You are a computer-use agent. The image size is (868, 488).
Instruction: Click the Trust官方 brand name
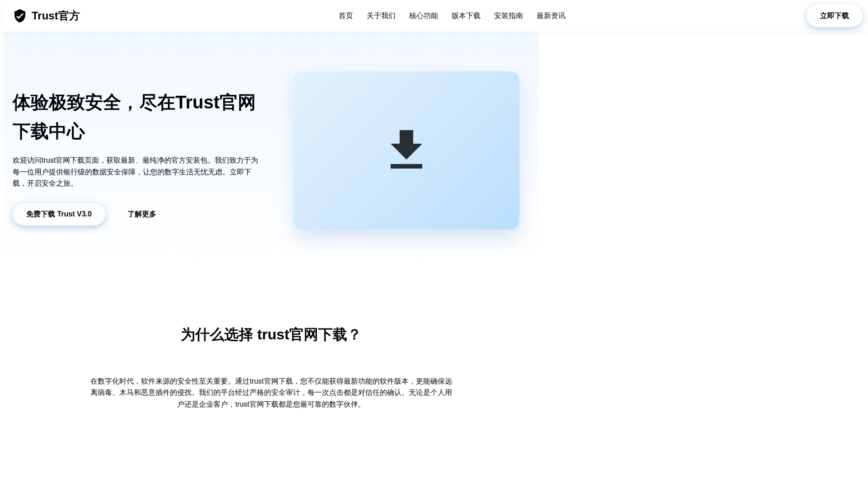point(56,16)
